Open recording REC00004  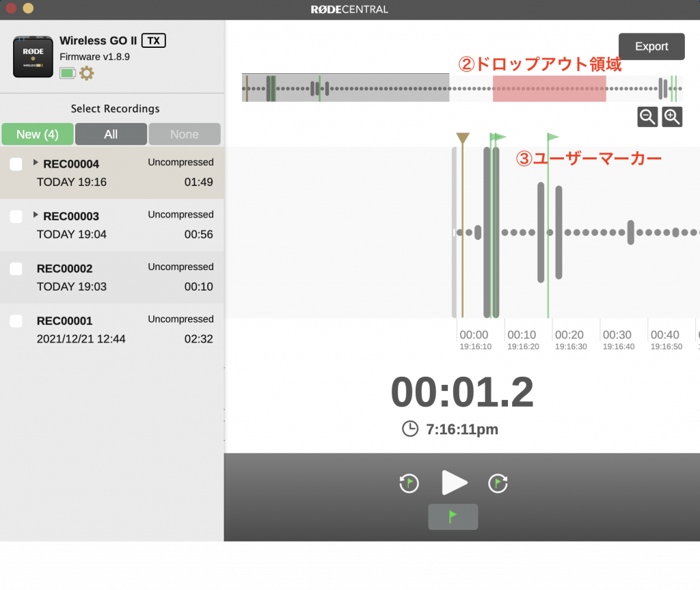112,173
